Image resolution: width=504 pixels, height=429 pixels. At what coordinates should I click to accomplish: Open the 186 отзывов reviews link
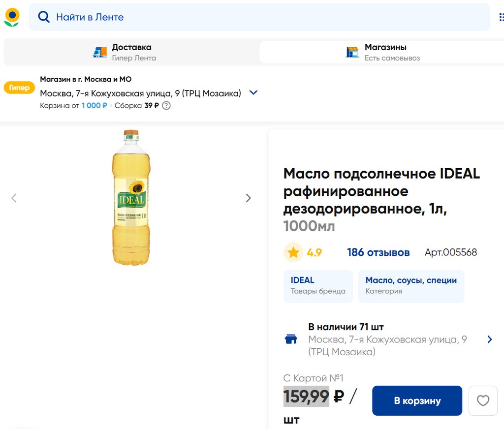378,252
